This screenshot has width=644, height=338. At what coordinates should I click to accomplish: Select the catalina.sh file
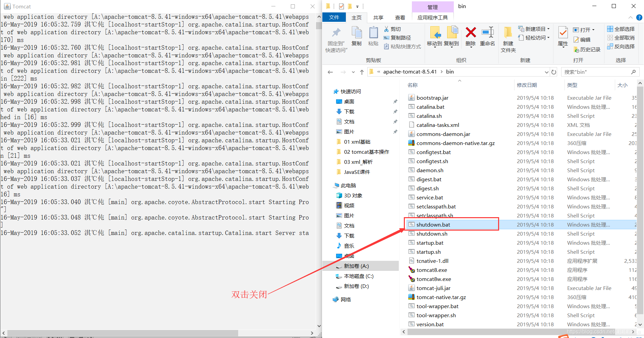[x=429, y=116]
